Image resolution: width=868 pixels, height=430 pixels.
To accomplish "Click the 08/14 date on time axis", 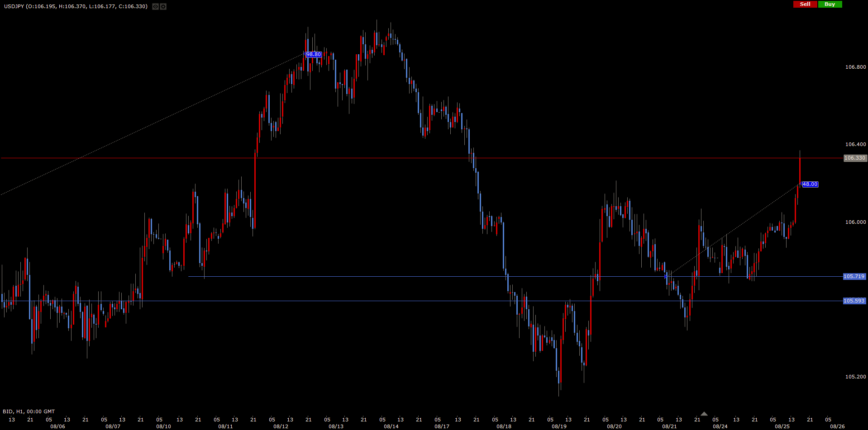I will click(391, 426).
